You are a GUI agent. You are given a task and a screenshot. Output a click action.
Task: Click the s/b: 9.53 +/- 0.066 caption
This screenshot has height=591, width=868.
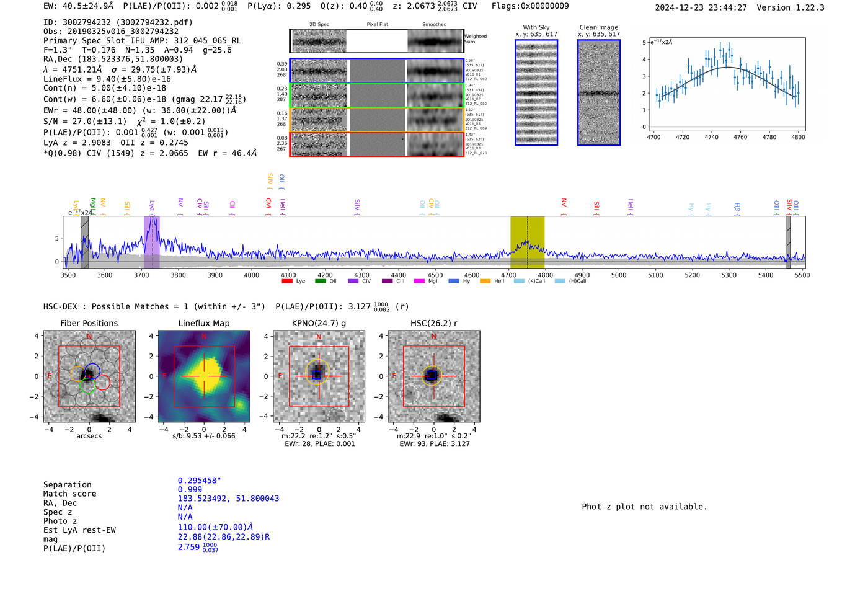[x=204, y=436]
